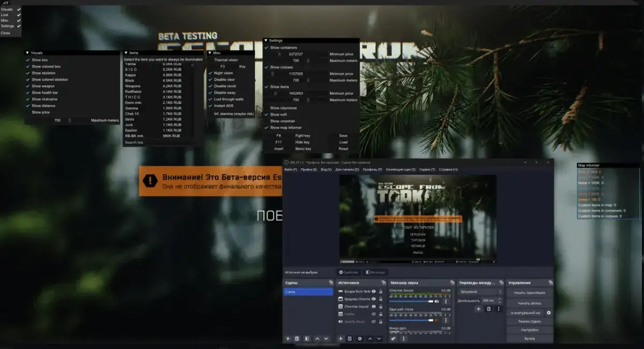Open advanced audio properties in mixer footer

(394, 339)
